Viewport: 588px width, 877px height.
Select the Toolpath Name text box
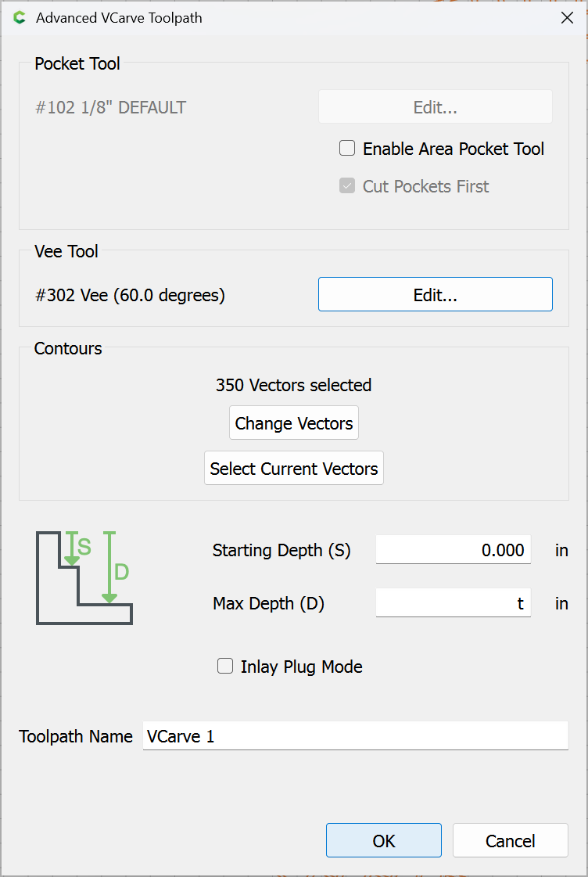tap(356, 736)
